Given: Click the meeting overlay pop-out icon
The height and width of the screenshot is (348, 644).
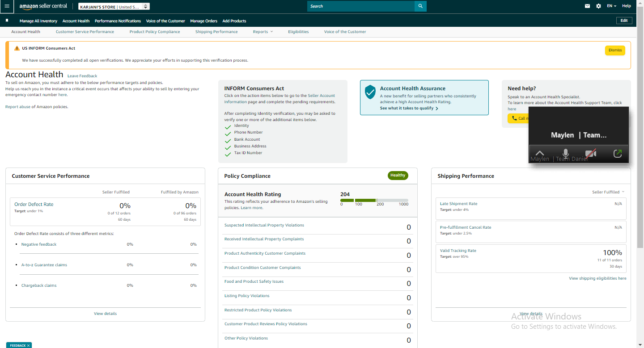Looking at the screenshot, I should click(x=618, y=154).
